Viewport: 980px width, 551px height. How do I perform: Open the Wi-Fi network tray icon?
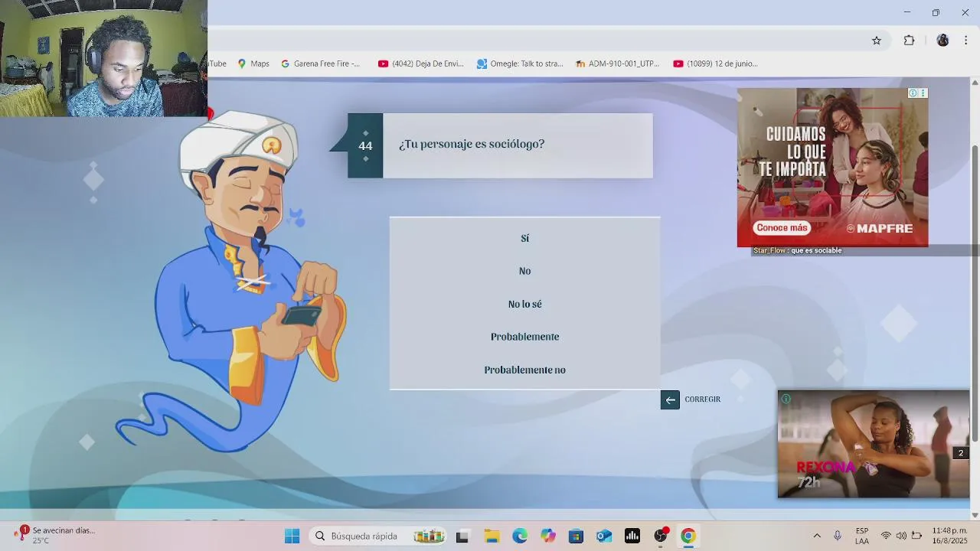[x=886, y=536]
